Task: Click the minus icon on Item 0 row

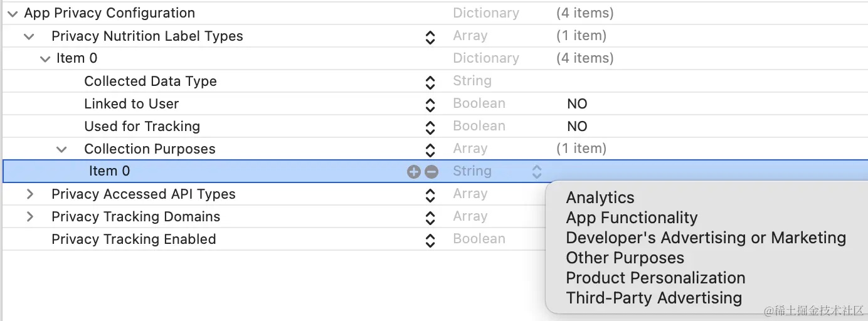Action: pos(431,172)
